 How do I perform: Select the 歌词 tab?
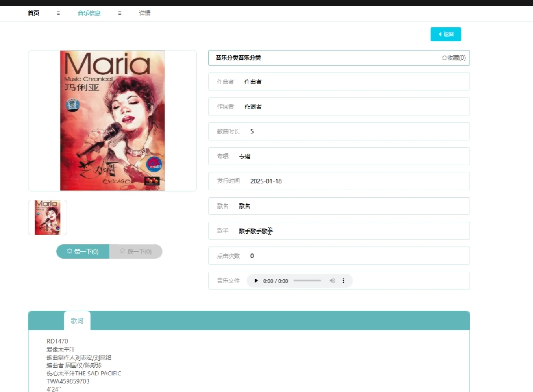click(77, 321)
